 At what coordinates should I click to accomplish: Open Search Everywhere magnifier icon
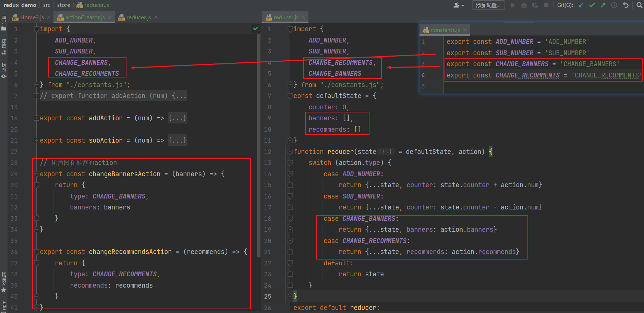639,5
